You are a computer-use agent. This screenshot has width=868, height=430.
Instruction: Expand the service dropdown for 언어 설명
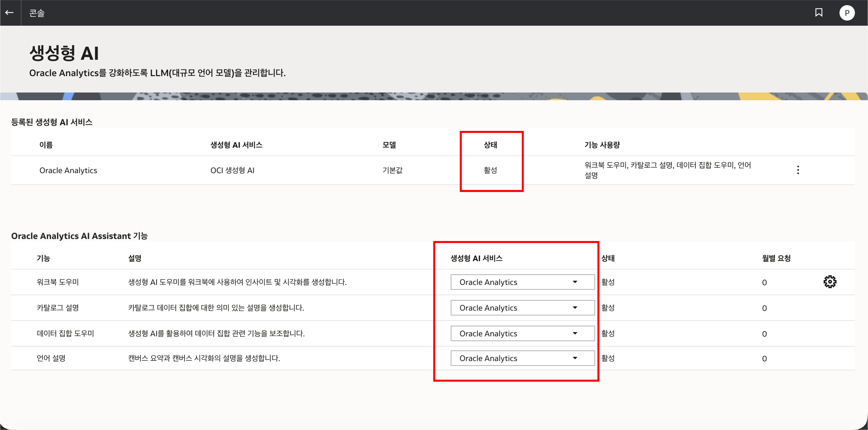pos(523,358)
